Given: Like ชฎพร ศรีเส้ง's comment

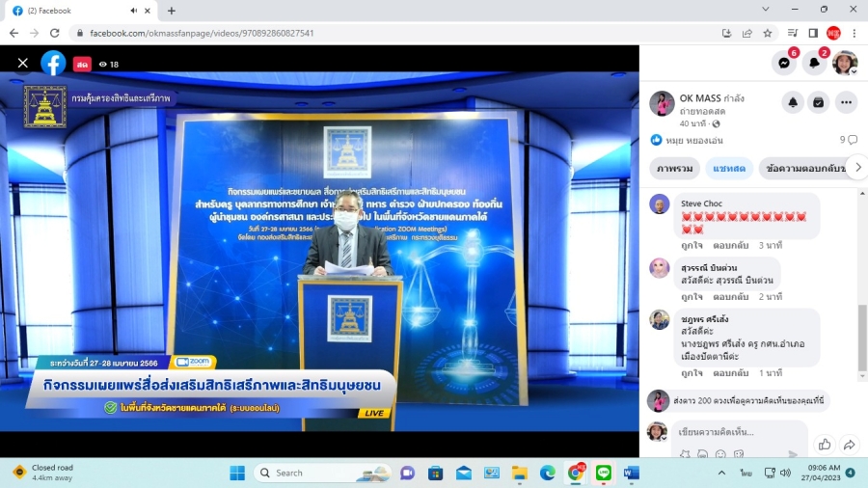Looking at the screenshot, I should [x=692, y=373].
